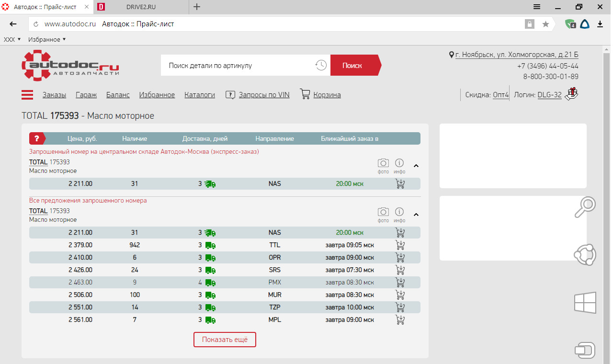The height and width of the screenshot is (364, 613).
Task: Open Избранное in site navigation
Action: point(157,95)
